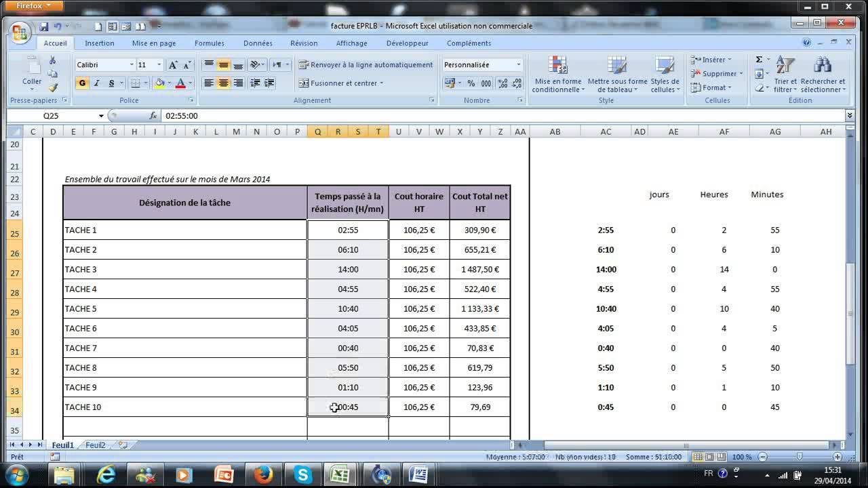Decrease the text indent

pos(255,83)
